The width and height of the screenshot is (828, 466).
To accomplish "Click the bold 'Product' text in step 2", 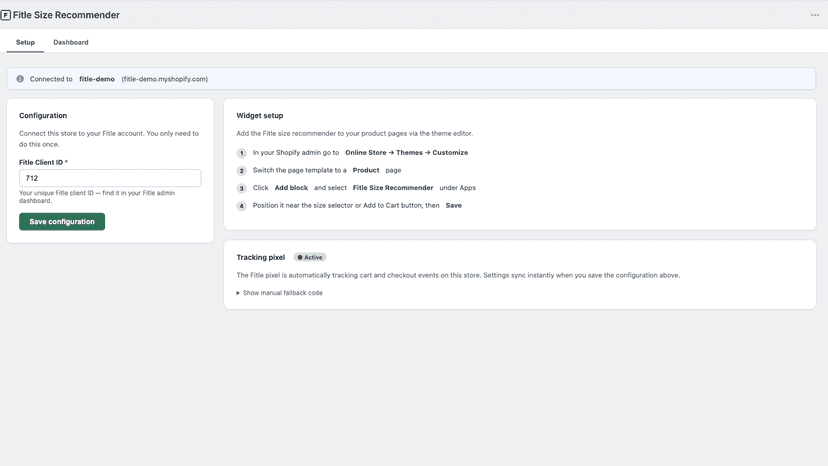I will (x=366, y=170).
